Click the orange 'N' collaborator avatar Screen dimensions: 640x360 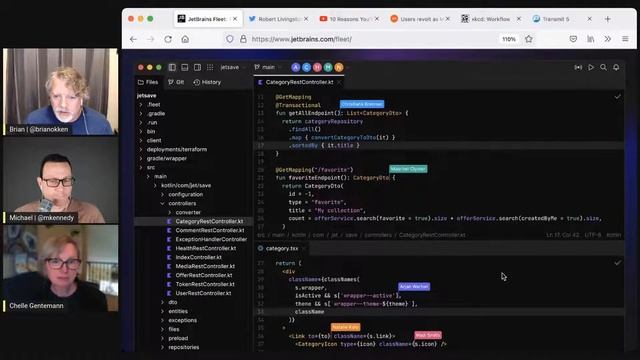click(x=339, y=67)
